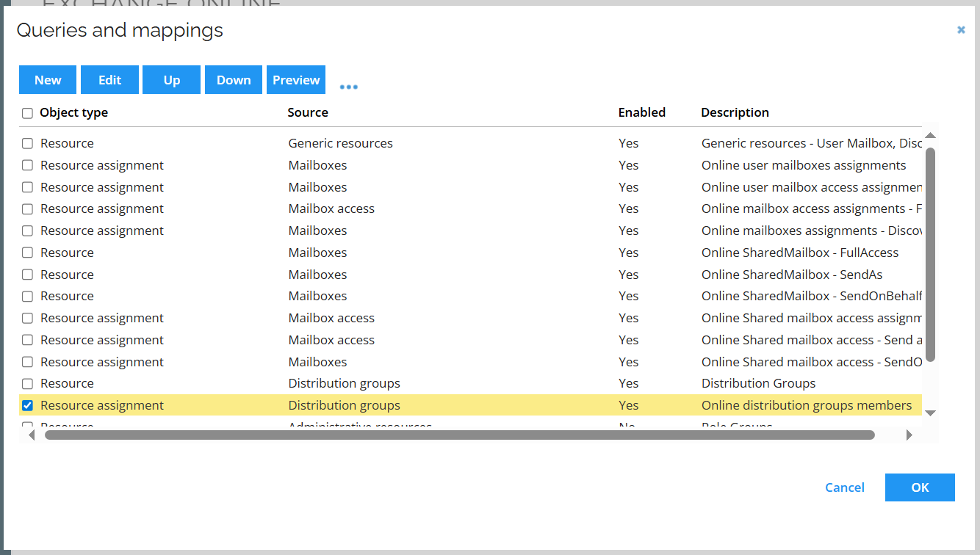
Task: Select 'Online SharedMailbox - FullAccess' description
Action: pyautogui.click(x=800, y=253)
